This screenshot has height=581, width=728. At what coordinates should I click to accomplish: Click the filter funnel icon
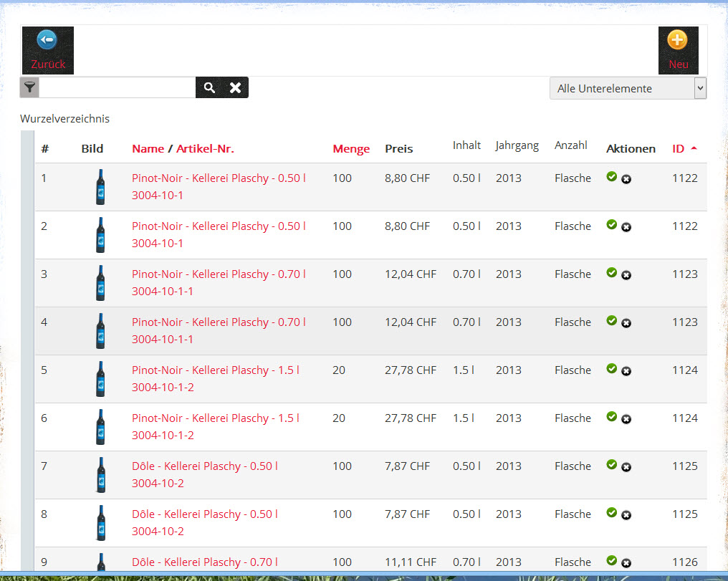point(29,87)
